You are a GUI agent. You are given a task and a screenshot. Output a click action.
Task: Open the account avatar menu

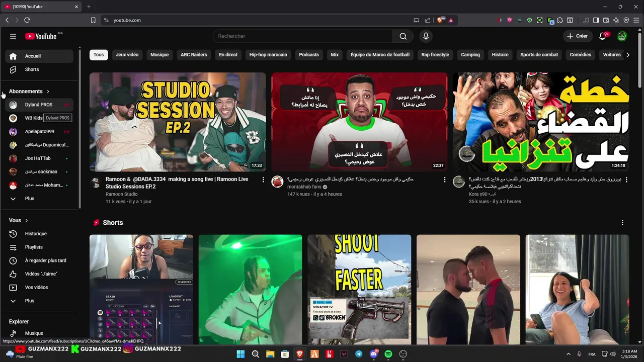(x=622, y=36)
